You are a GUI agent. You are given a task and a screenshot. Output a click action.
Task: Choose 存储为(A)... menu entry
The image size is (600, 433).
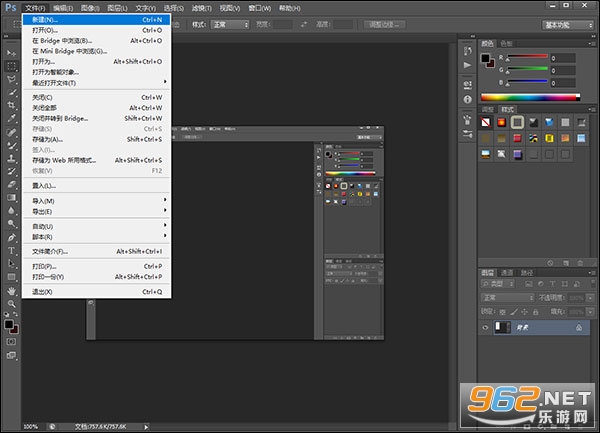[x=96, y=139]
